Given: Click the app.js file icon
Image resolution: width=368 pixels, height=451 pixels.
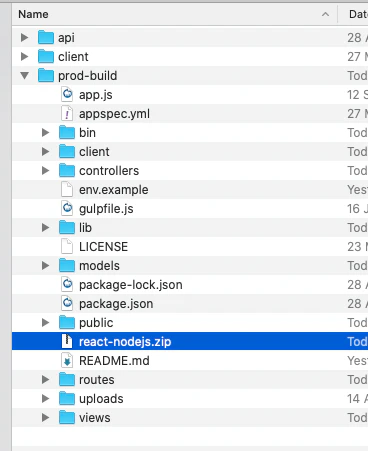Looking at the screenshot, I should [67, 95].
